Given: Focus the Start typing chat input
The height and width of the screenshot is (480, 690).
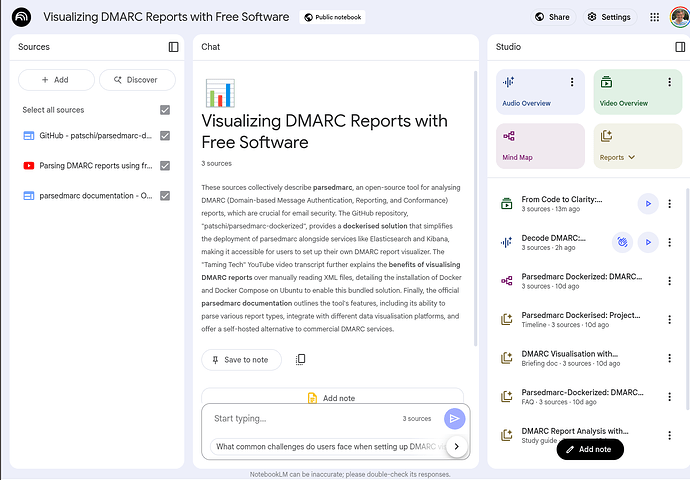Looking at the screenshot, I should 304,418.
